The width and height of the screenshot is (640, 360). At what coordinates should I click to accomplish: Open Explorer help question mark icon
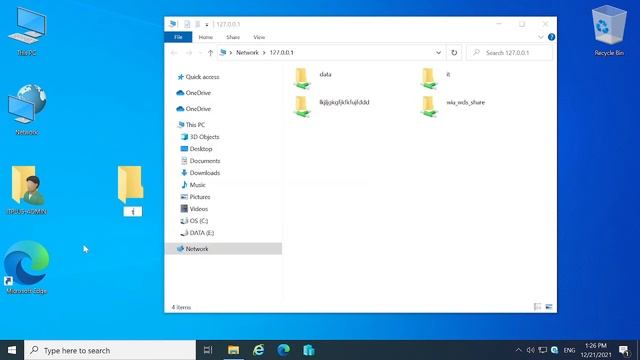(551, 37)
